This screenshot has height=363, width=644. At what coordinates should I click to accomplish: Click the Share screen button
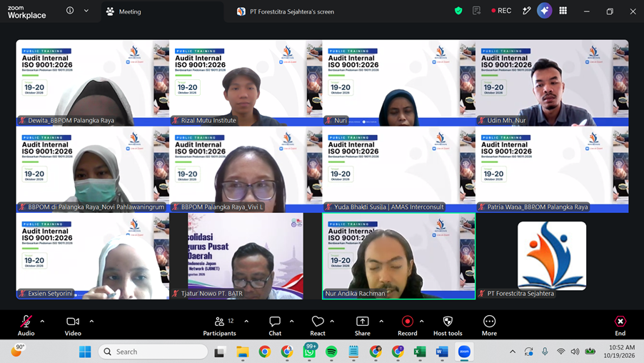pos(362,326)
